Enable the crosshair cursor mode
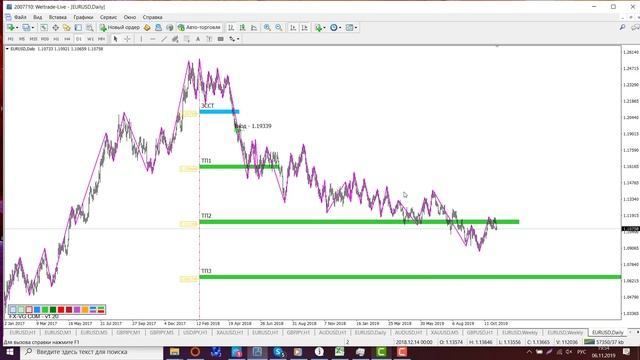Viewport: 640px width, 360px height. pyautogui.click(x=127, y=39)
